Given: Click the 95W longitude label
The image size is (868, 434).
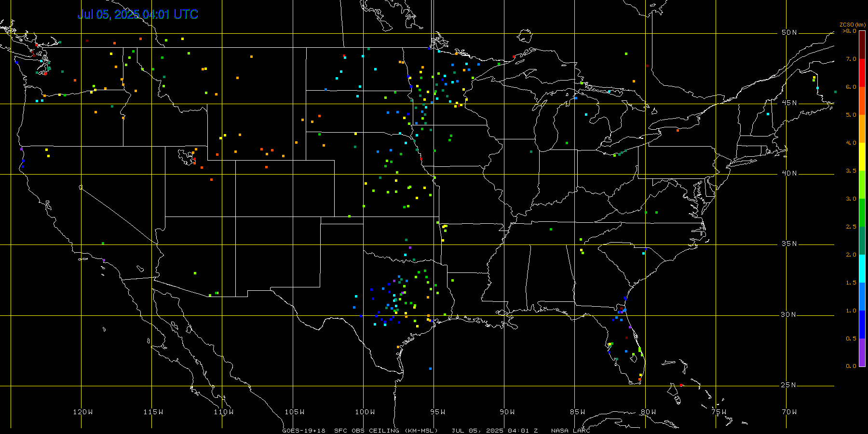Looking at the screenshot, I should coord(438,412).
